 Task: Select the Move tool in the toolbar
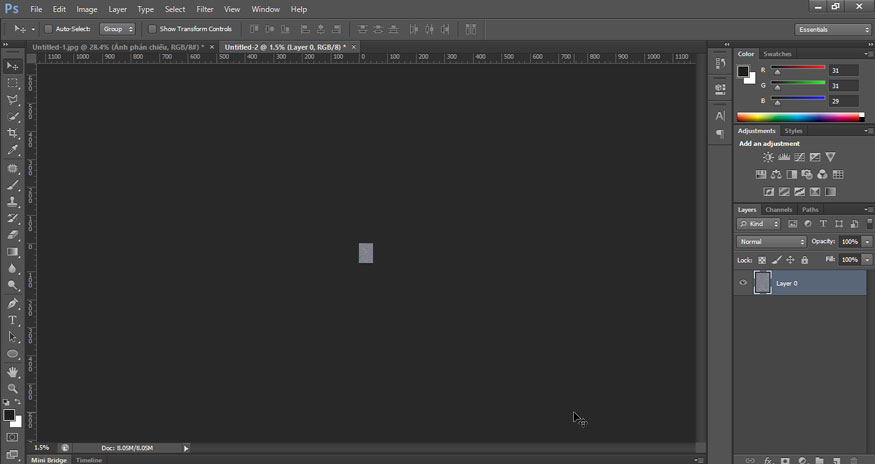click(12, 66)
